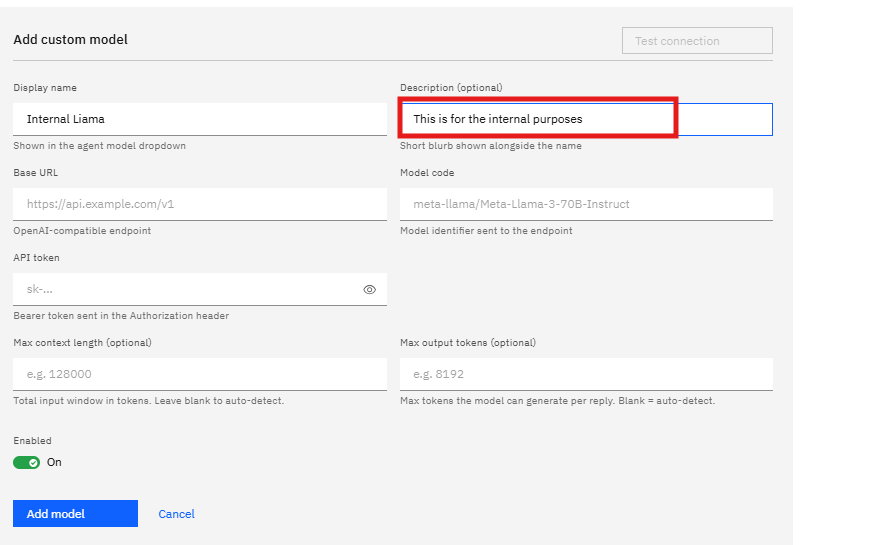The height and width of the screenshot is (545, 882).
Task: Click into the Base URL field
Action: coord(200,204)
